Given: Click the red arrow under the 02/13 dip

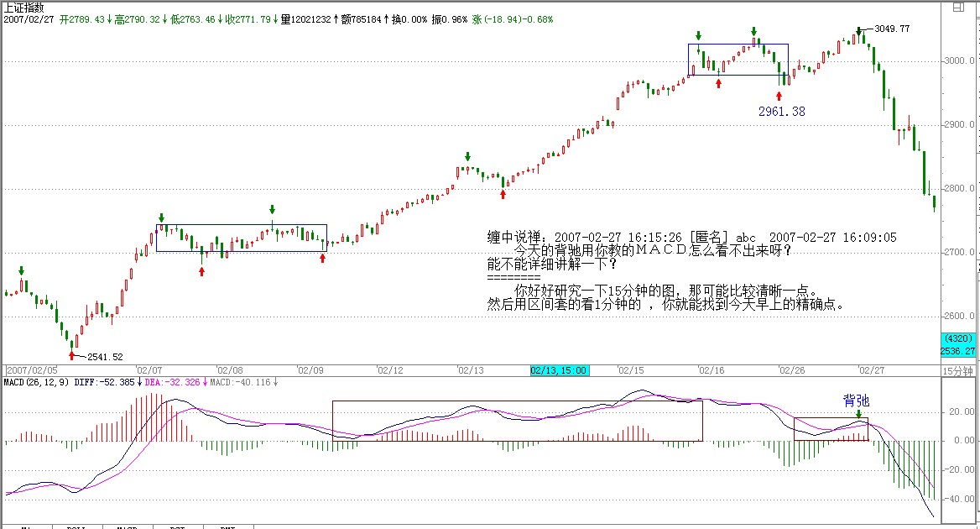Looking at the screenshot, I should pyautogui.click(x=503, y=195).
